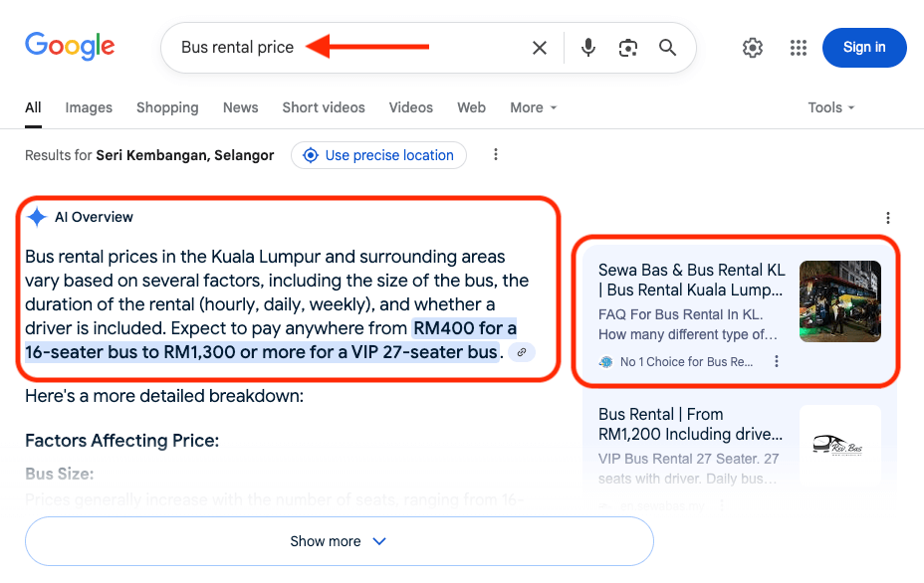Viewport: 924px width, 583px height.
Task: Open Google apps grid icon
Action: (798, 48)
